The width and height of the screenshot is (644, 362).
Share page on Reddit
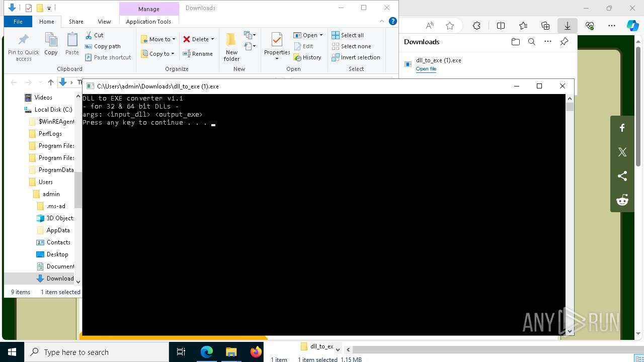(x=622, y=200)
